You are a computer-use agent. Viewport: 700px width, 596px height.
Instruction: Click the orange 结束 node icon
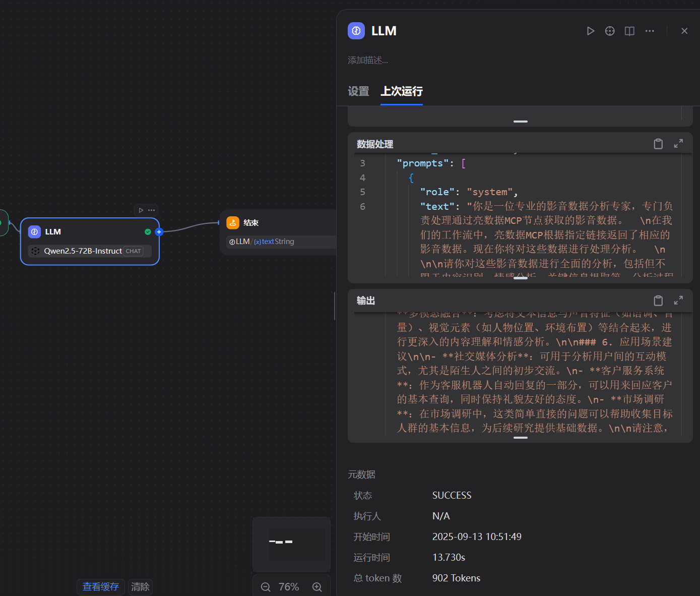tap(233, 223)
